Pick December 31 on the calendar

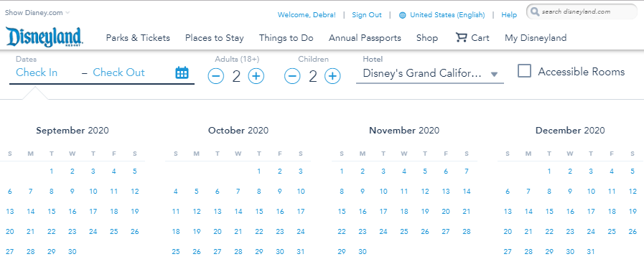click(591, 252)
